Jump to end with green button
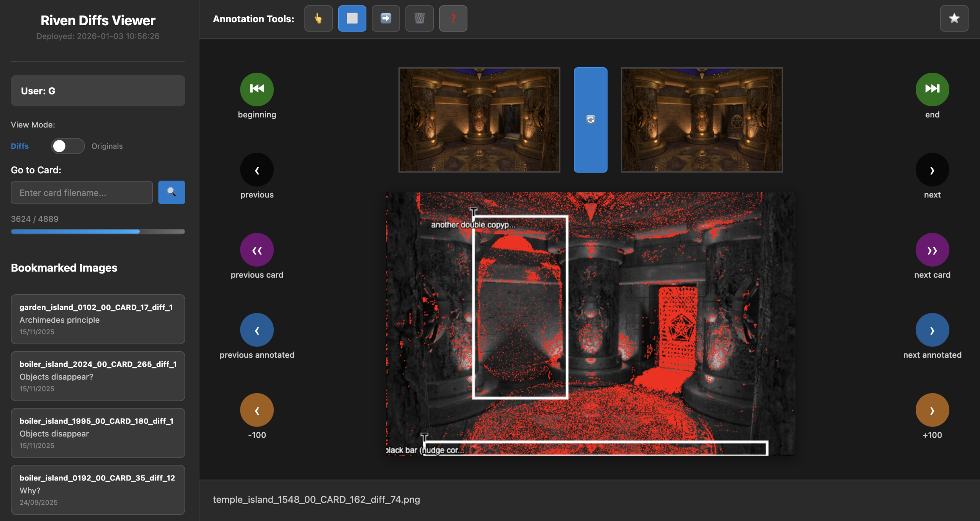Image resolution: width=980 pixels, height=521 pixels. tap(932, 89)
